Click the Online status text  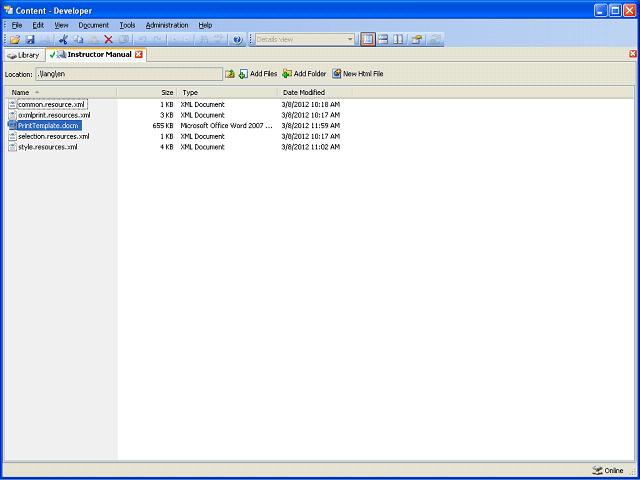614,471
